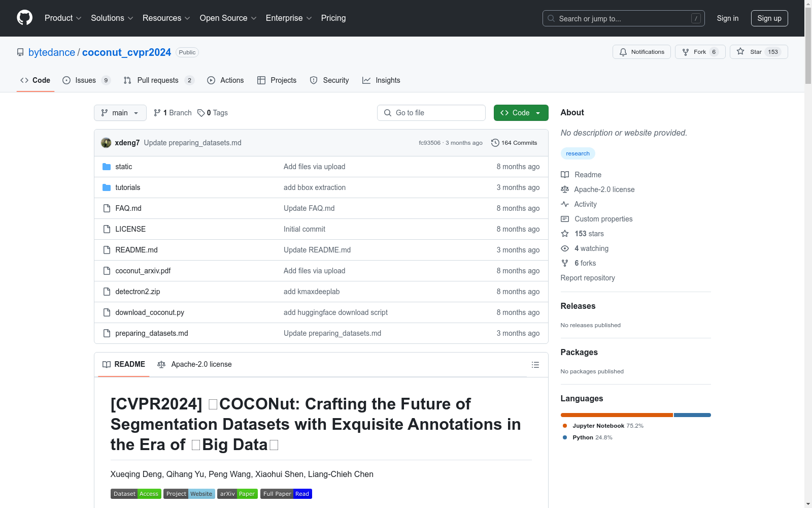Click the Project Website badge
This screenshot has width=812, height=508.
pos(189,494)
